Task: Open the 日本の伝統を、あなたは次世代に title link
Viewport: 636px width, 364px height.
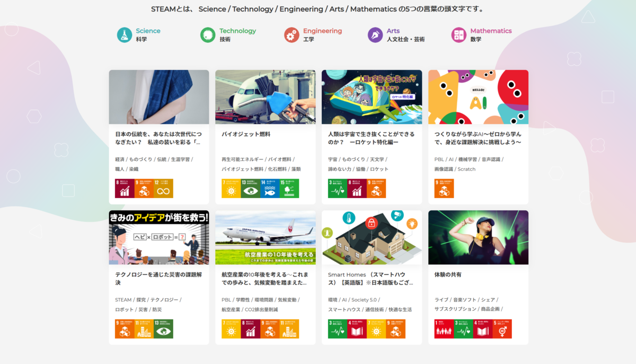Action: (158, 138)
